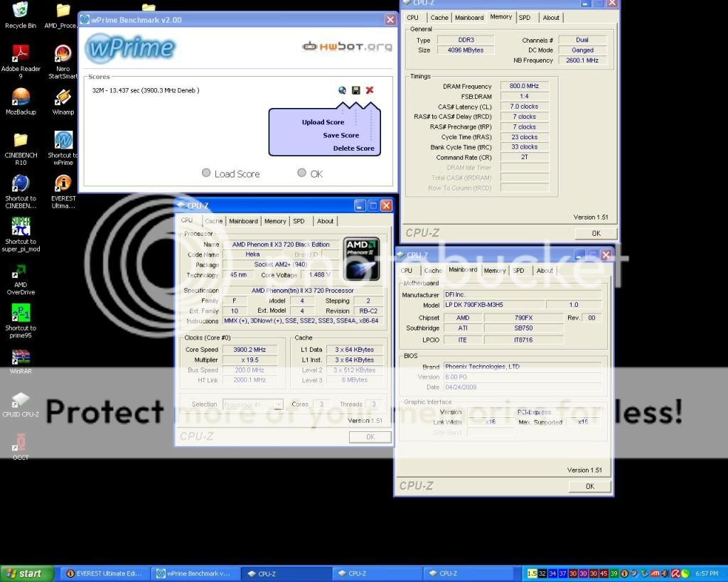This screenshot has height=582, width=728.
Task: Select the OCCT desktop icon
Action: pyautogui.click(x=21, y=446)
